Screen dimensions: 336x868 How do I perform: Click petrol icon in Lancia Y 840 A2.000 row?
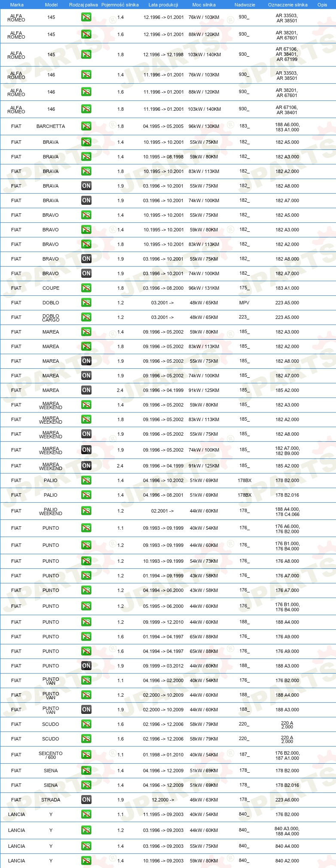pos(86,861)
